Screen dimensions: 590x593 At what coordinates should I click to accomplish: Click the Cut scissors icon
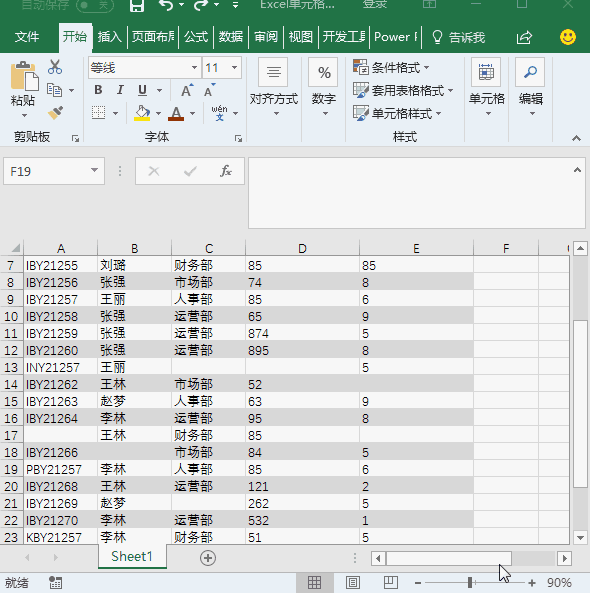[55, 67]
